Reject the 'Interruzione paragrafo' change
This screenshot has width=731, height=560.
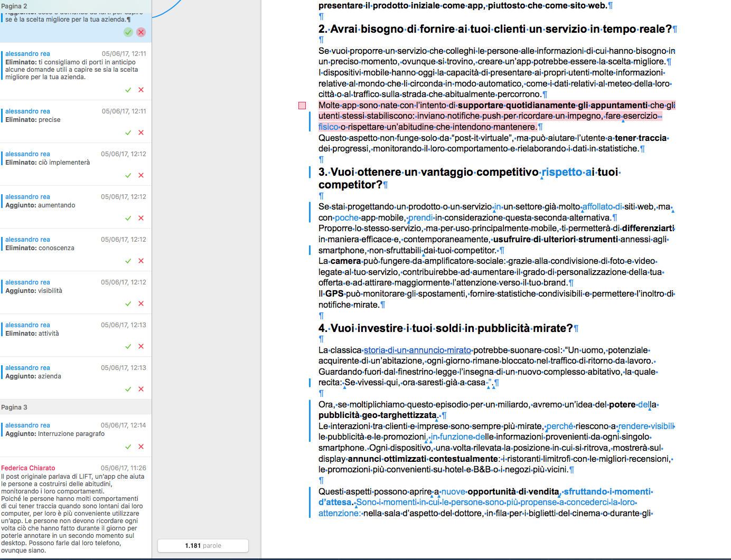pos(141,447)
